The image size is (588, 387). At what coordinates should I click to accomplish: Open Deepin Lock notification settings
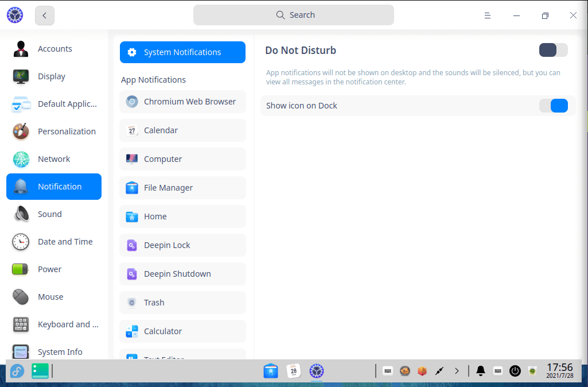tap(182, 245)
